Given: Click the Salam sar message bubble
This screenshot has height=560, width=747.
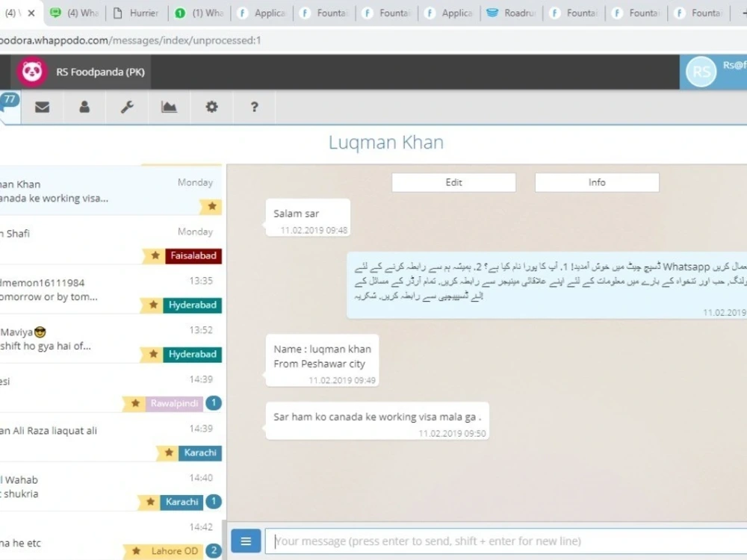Looking at the screenshot, I should click(308, 218).
